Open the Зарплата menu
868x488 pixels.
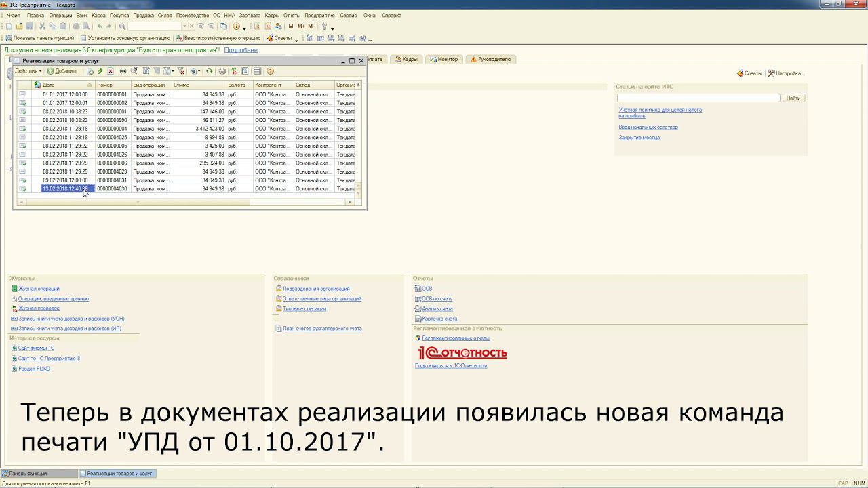250,15
